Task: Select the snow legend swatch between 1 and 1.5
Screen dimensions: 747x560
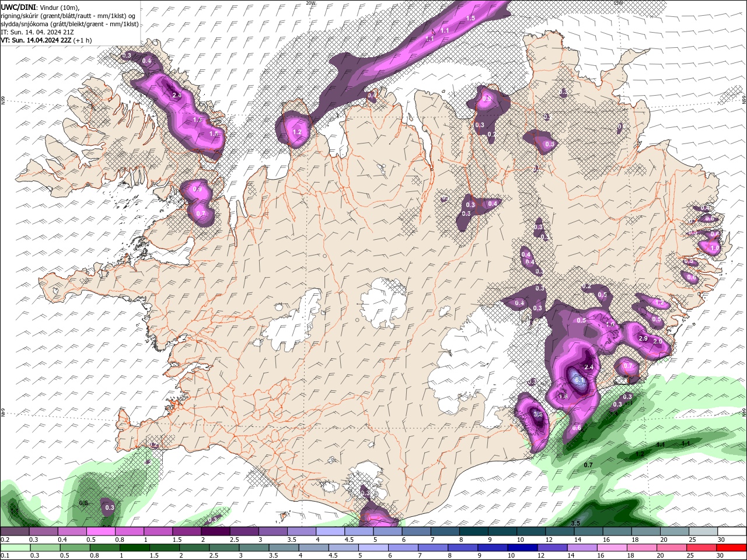Action: point(158,531)
